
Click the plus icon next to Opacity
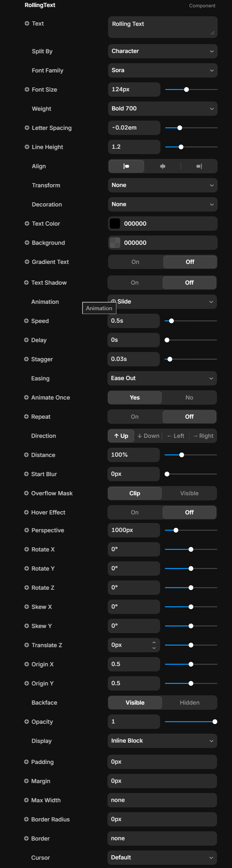[26, 722]
